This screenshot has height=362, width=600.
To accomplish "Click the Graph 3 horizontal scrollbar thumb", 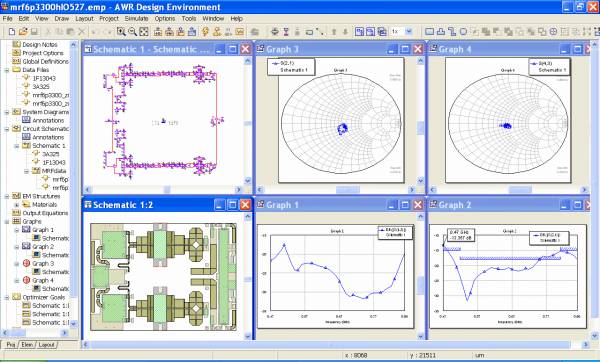I will point(348,190).
